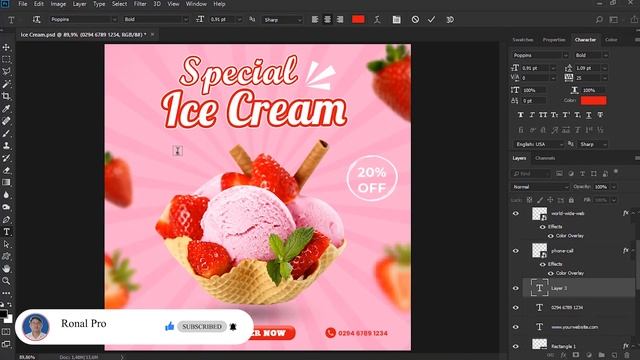Viewport: 640px width, 360px height.
Task: Left align the text
Action: (x=315, y=20)
